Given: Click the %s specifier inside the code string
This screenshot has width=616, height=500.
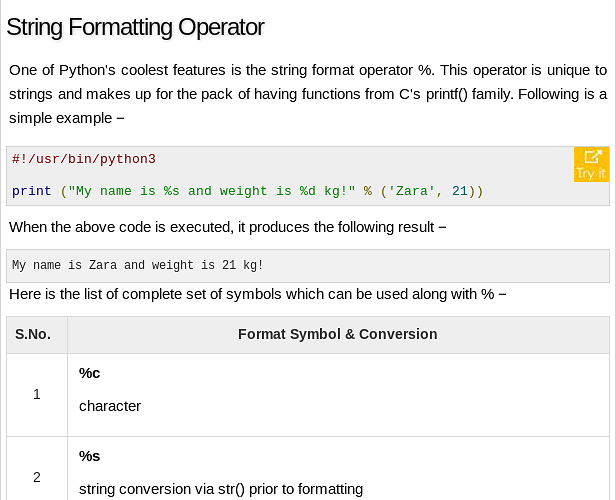Looking at the screenshot, I should pyautogui.click(x=171, y=191).
